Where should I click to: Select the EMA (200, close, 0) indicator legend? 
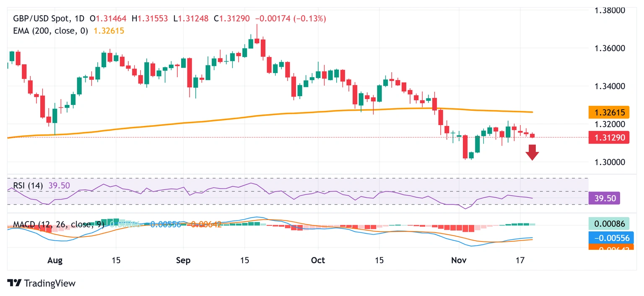click(51, 31)
